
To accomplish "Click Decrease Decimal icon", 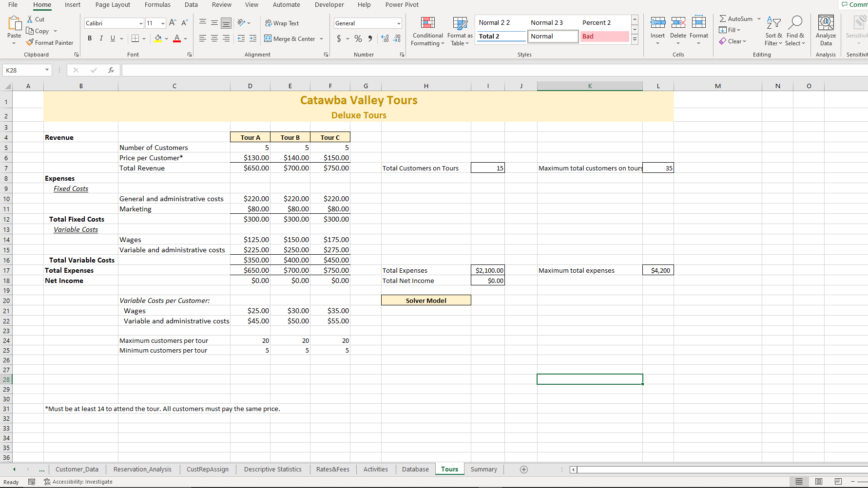I will coord(397,38).
